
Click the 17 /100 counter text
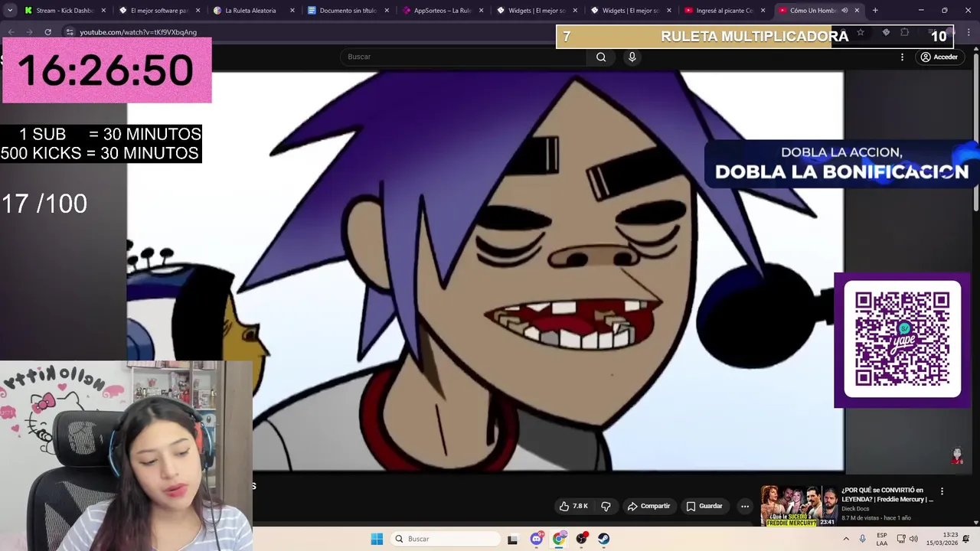tap(44, 204)
